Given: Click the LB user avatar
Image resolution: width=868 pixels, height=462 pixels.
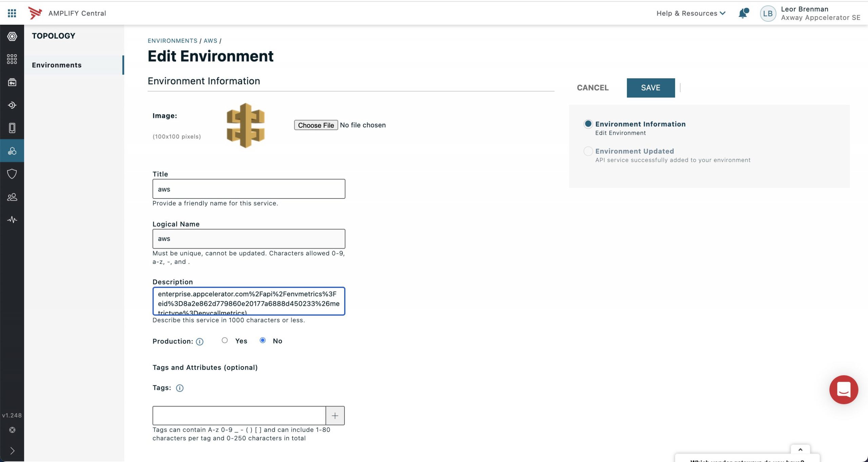Looking at the screenshot, I should 768,14.
